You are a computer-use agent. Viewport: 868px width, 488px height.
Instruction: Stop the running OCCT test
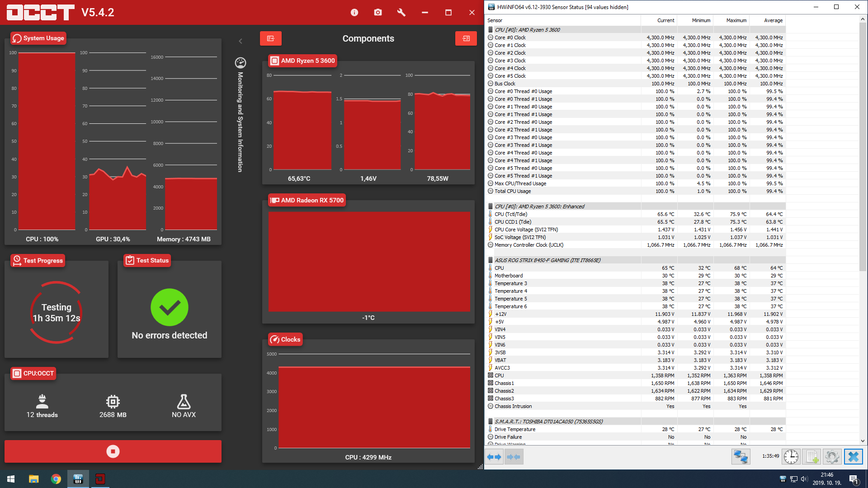(113, 451)
